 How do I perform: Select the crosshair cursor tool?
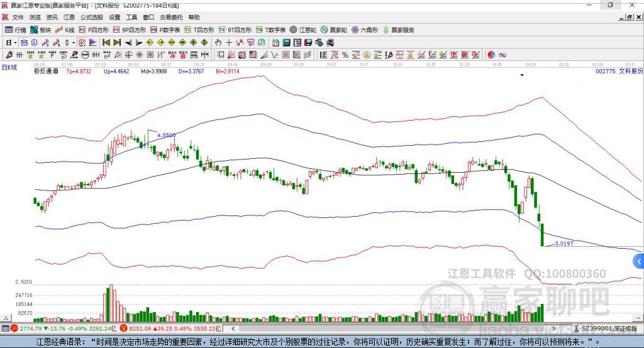229,43
